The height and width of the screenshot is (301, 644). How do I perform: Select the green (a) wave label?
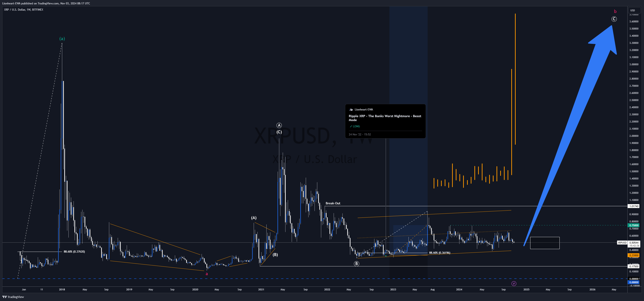point(62,39)
